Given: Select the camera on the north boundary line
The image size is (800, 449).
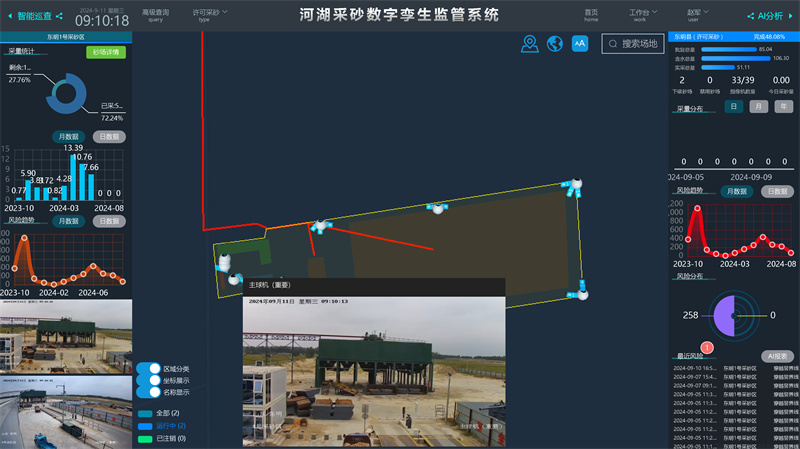Looking at the screenshot, I should click(x=437, y=208).
